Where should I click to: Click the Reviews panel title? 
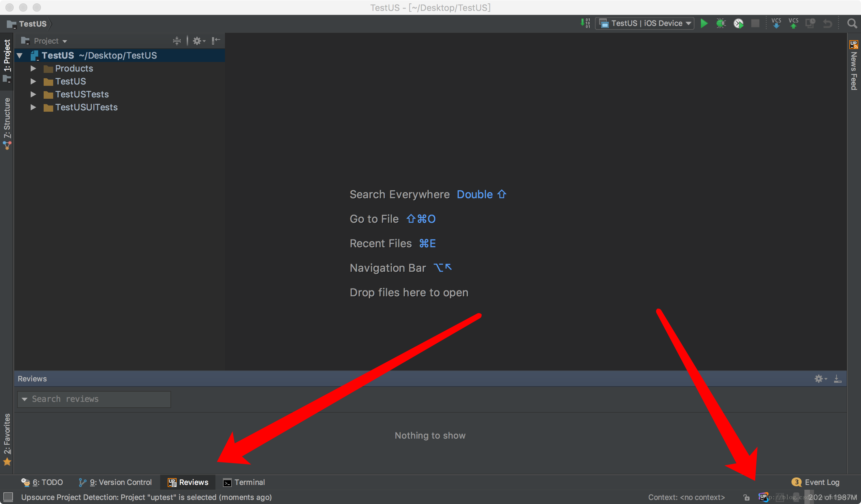click(x=32, y=379)
